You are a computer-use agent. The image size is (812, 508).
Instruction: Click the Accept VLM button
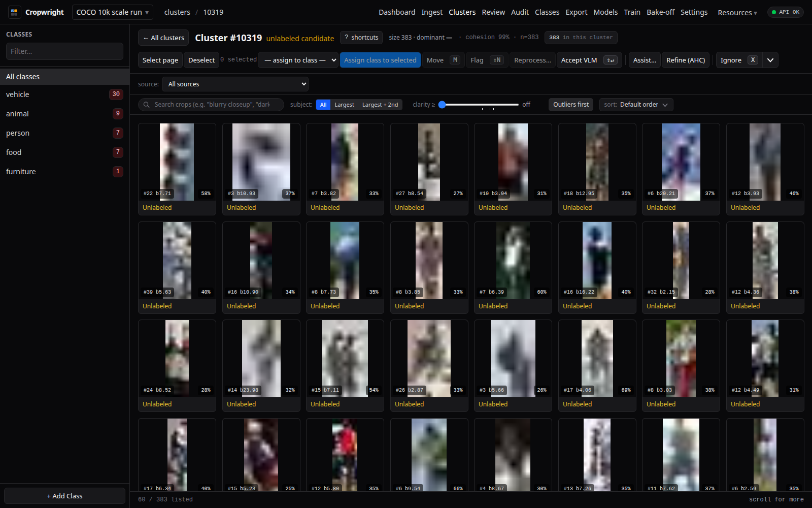click(589, 60)
